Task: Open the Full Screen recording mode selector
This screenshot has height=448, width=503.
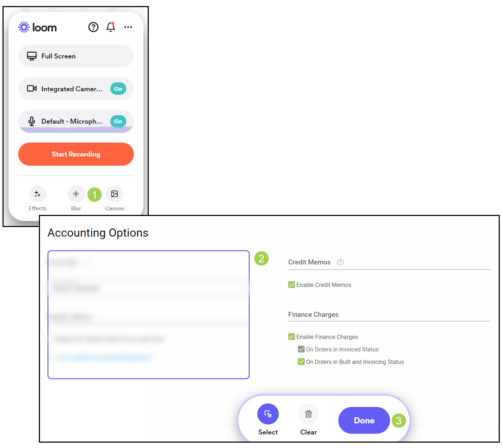Action: click(76, 56)
